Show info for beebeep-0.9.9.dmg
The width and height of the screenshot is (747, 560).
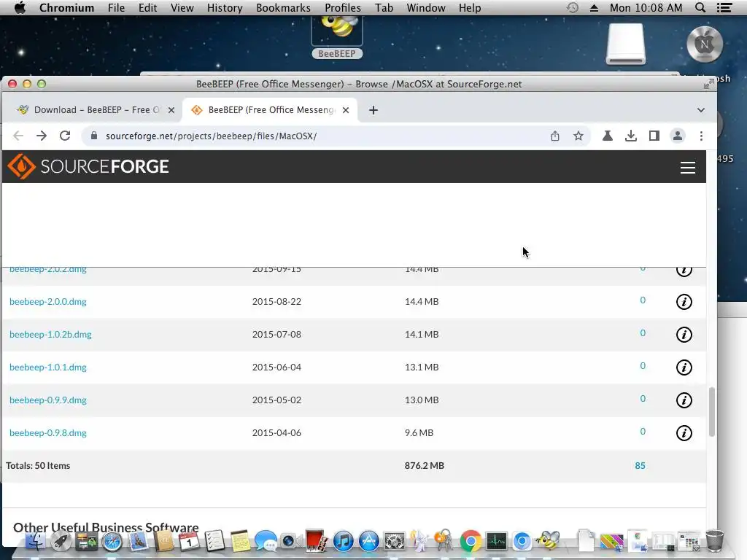[x=684, y=400]
